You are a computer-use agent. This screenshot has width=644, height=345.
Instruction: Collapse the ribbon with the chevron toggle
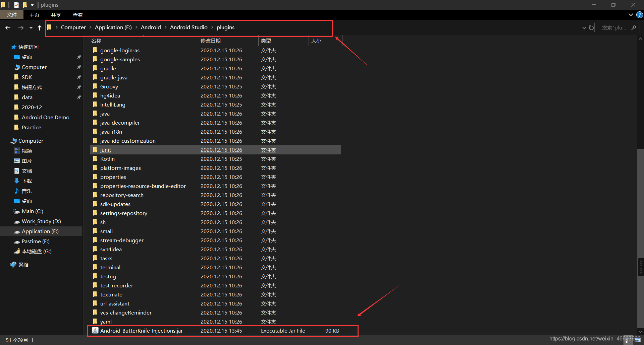pyautogui.click(x=630, y=15)
